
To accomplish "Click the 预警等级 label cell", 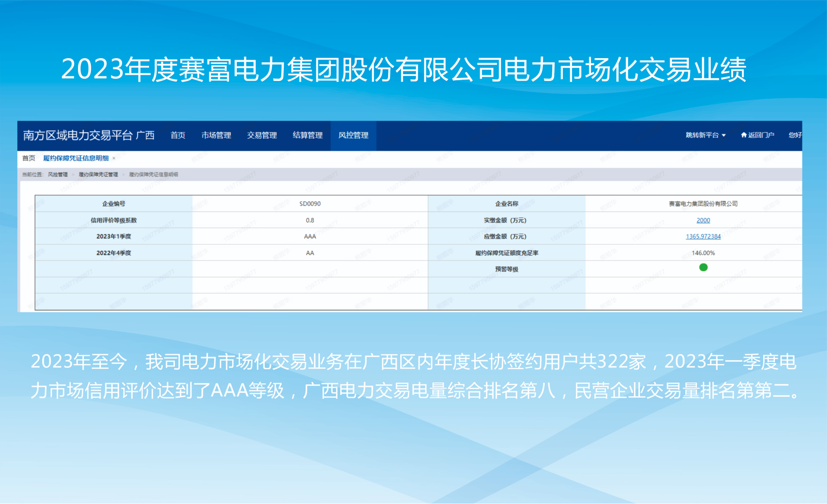I will pyautogui.click(x=507, y=269).
